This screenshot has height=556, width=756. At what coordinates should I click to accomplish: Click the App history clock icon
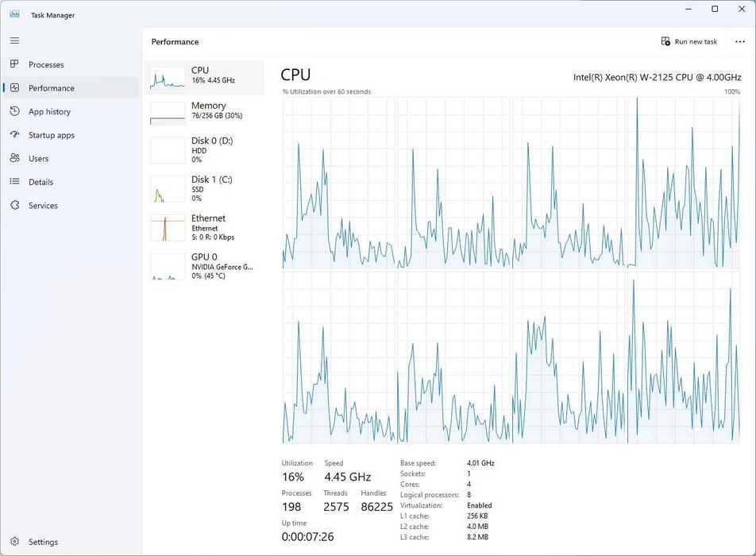point(15,111)
